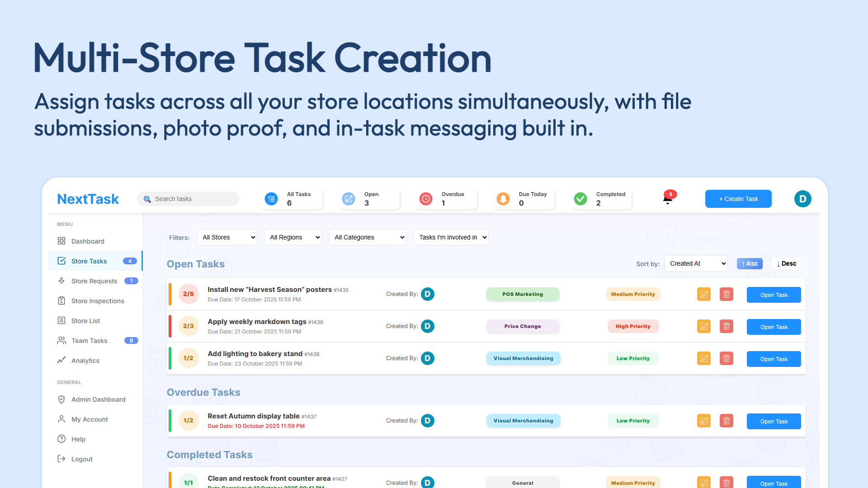
Task: Click the NextTask logo
Action: click(x=88, y=199)
